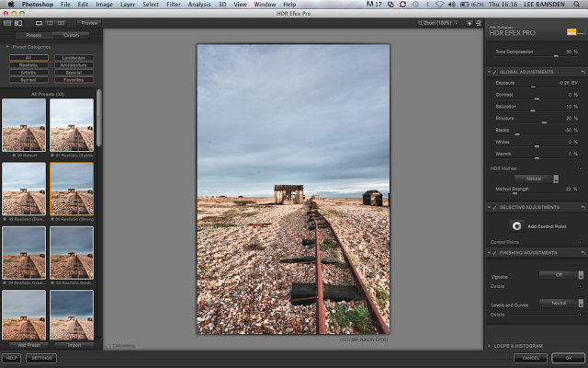Open the Image menu
This screenshot has height=368, width=588.
pyautogui.click(x=104, y=4)
